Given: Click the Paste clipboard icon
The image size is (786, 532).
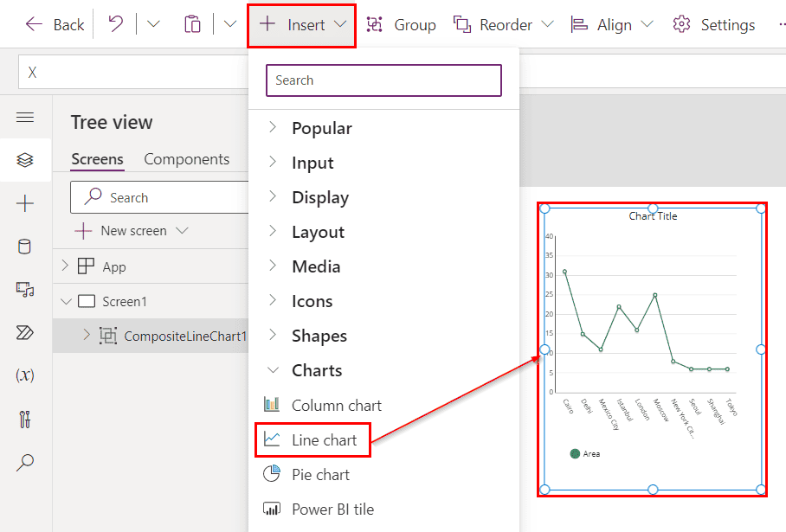Looking at the screenshot, I should (192, 24).
